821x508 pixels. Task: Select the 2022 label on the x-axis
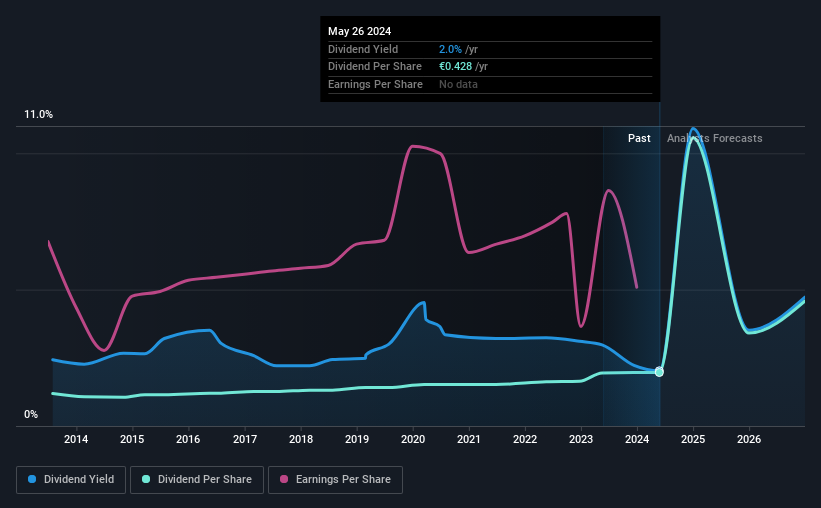click(x=525, y=439)
